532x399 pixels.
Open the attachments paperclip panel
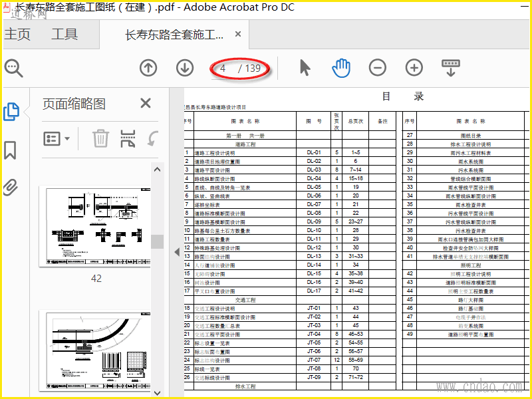pyautogui.click(x=11, y=187)
